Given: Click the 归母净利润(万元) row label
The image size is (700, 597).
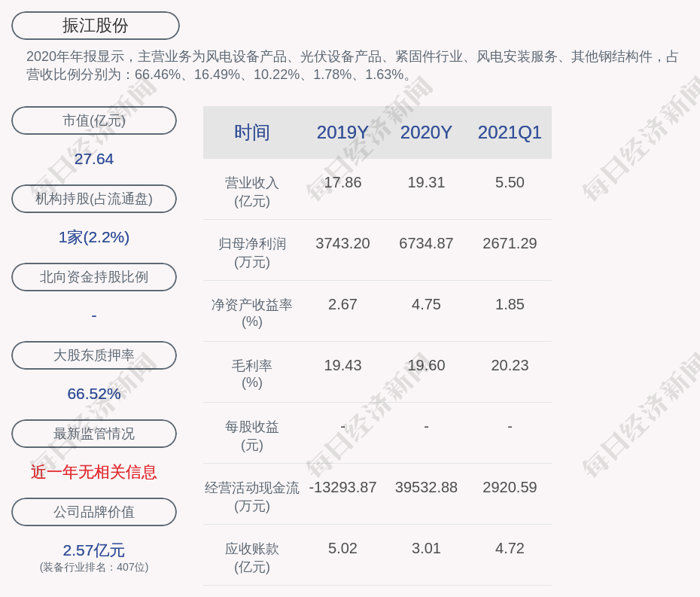Looking at the screenshot, I should [x=252, y=253].
